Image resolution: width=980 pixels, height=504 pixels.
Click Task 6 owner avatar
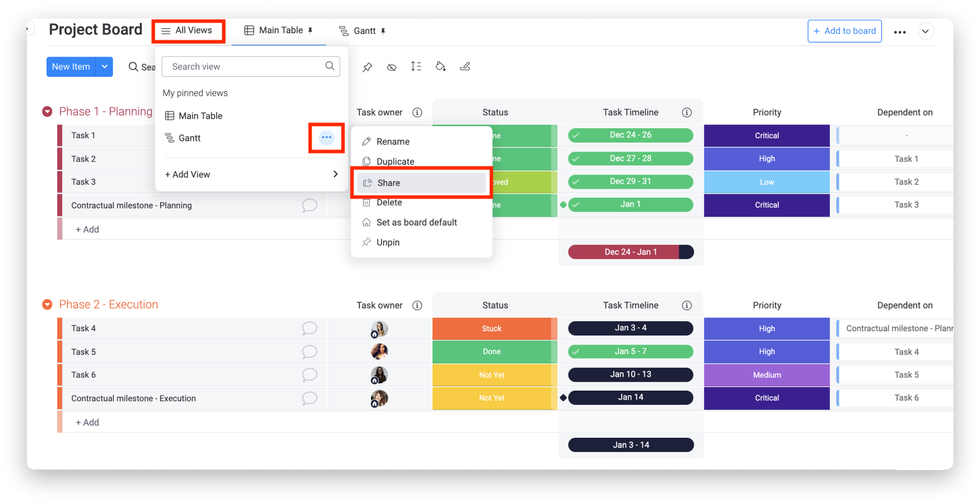coord(379,375)
